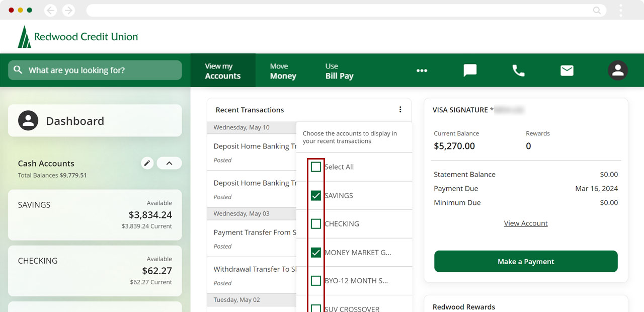Open browser vertical dots menu
The height and width of the screenshot is (312, 644).
point(621,10)
